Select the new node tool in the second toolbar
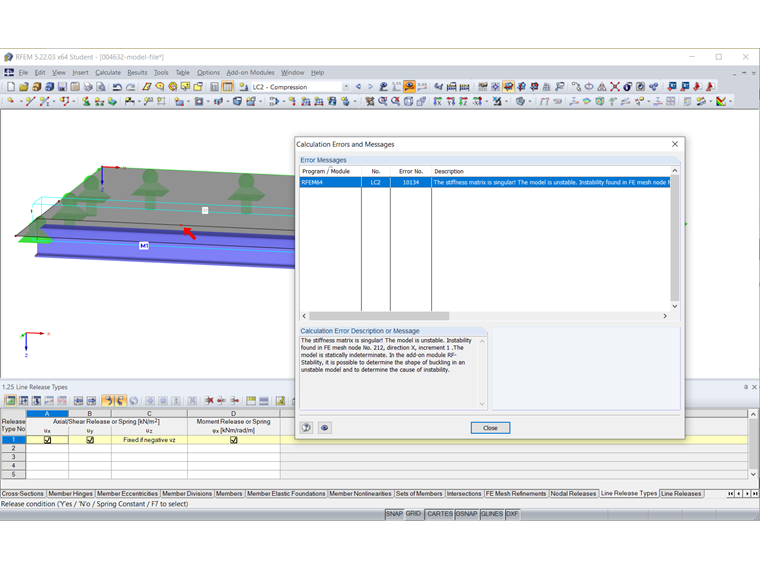 coord(11,101)
